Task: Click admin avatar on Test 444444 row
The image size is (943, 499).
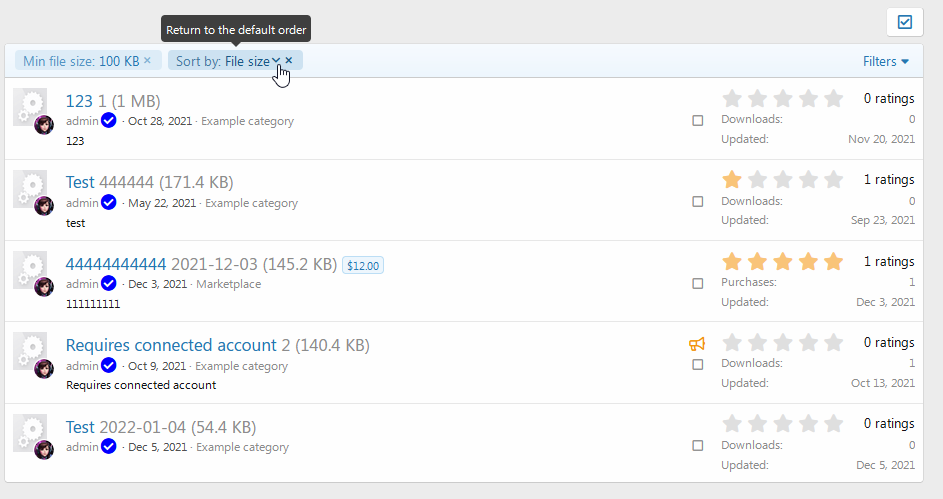Action: 44,206
